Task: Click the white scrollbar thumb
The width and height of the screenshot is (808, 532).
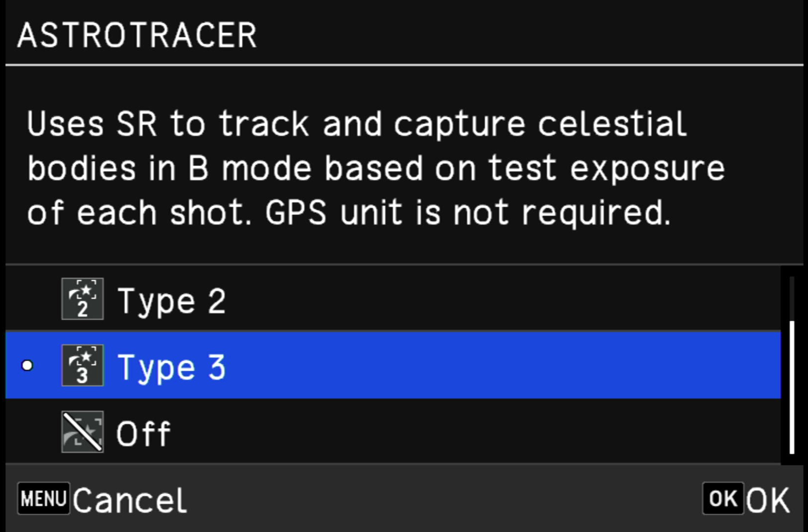Action: pos(792,387)
